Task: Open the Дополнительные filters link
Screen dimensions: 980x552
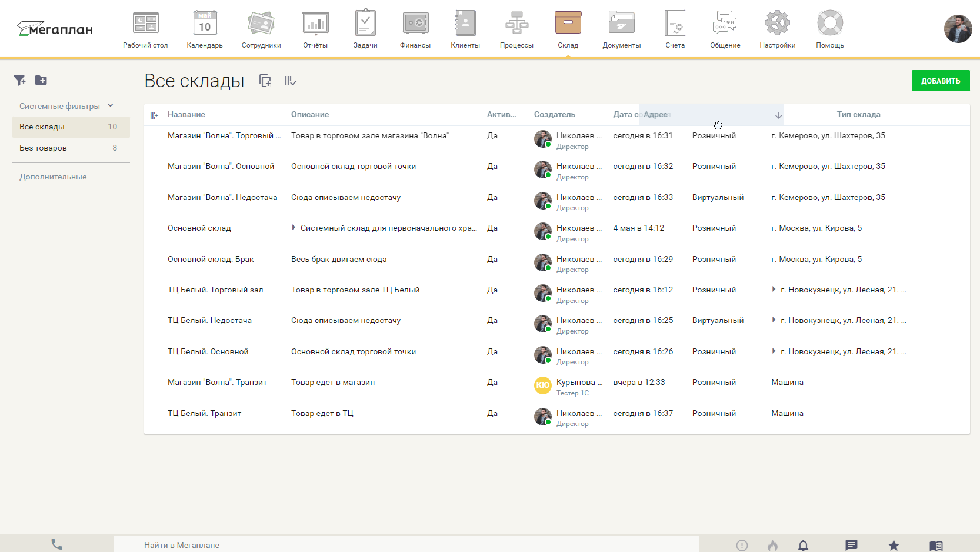Action: [53, 176]
